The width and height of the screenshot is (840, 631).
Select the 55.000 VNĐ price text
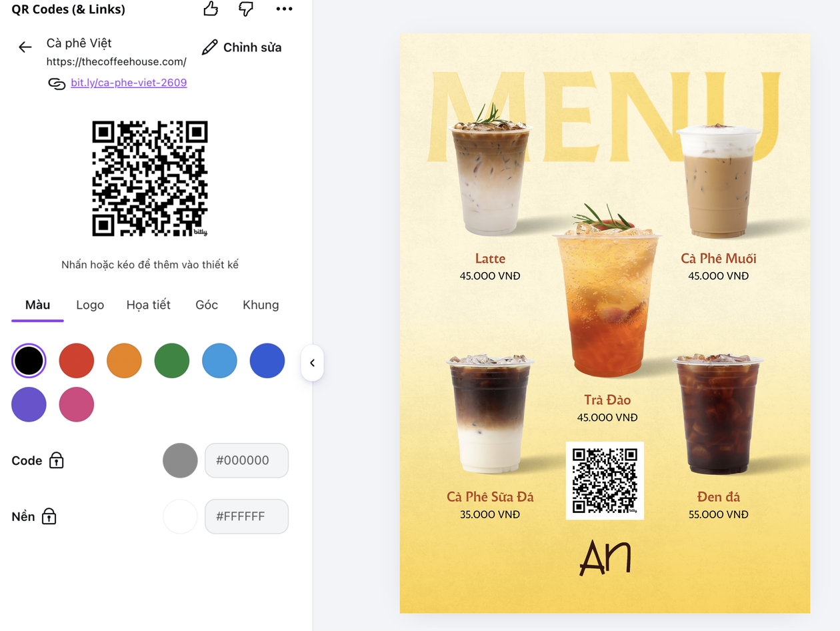[719, 514]
